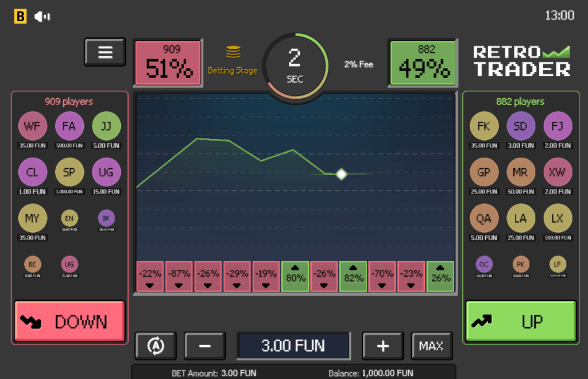588x379 pixels.
Task: Click the -22% history result tile
Action: tap(150, 277)
